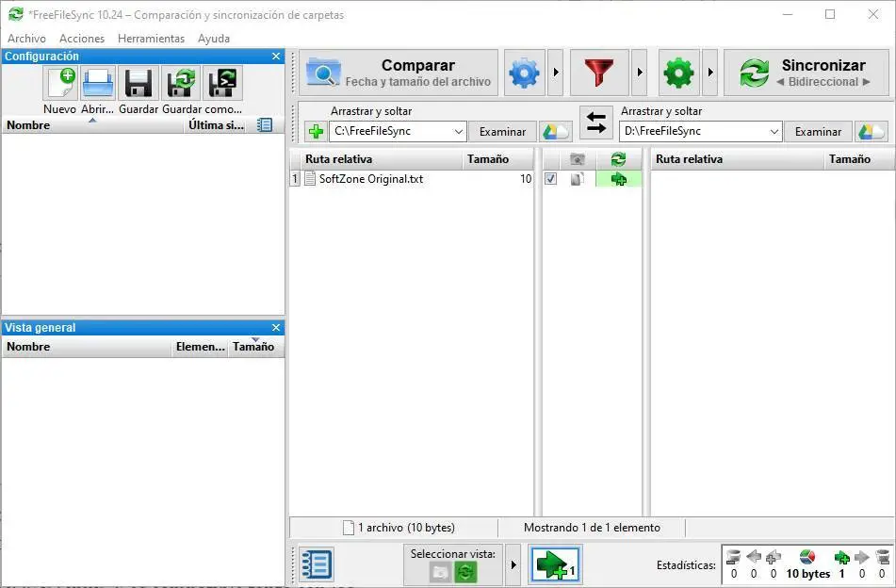Close the Configuración panel
The width and height of the screenshot is (896, 588).
[276, 56]
